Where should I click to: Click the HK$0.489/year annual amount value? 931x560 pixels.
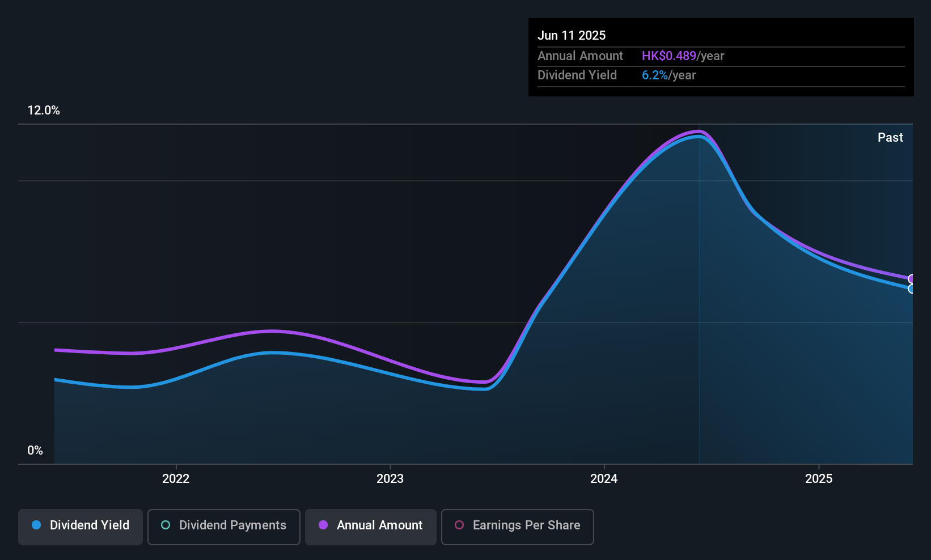[x=683, y=56]
